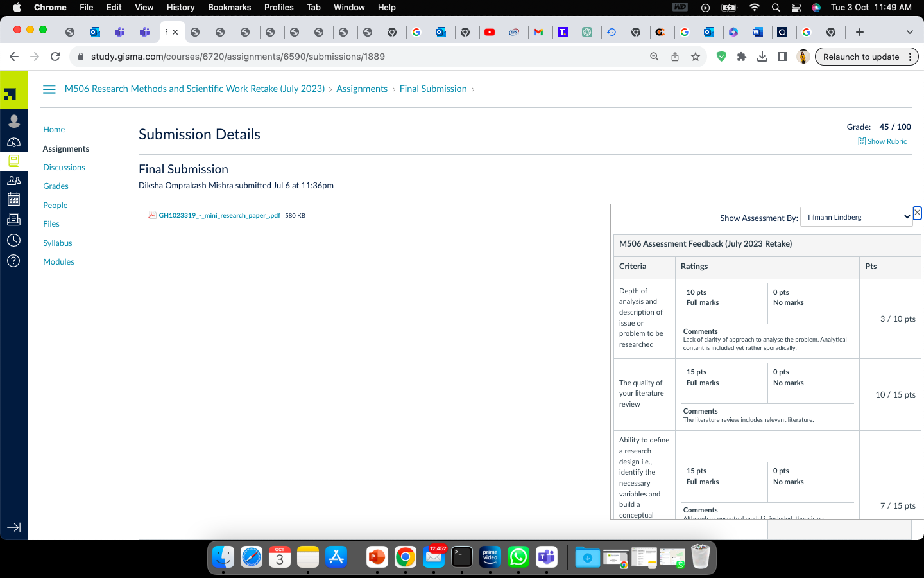Open the Show Assessment By dropdown

(x=857, y=217)
